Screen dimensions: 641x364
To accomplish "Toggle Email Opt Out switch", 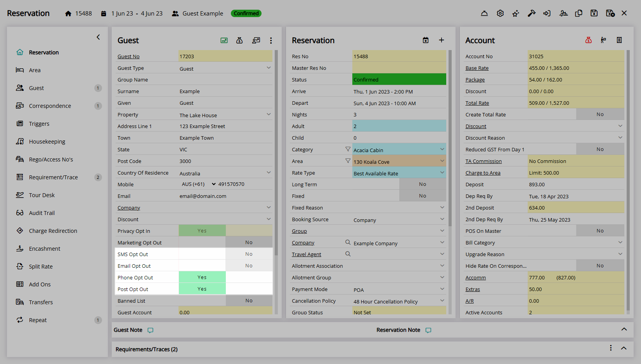I will tap(225, 265).
